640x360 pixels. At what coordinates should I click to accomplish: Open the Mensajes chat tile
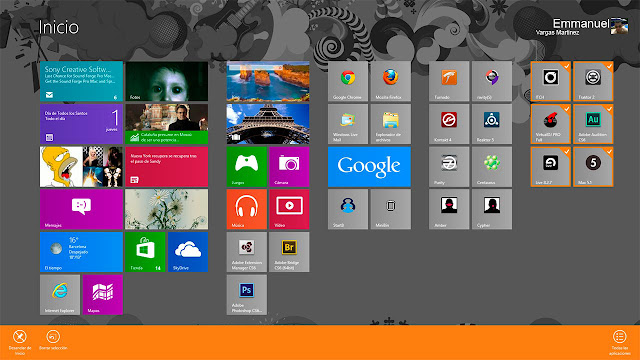pos(81,209)
